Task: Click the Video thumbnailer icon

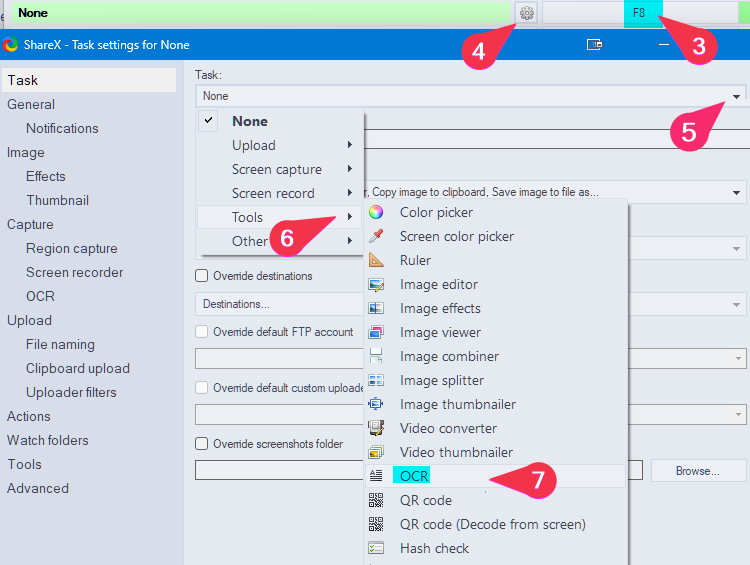Action: [x=376, y=452]
